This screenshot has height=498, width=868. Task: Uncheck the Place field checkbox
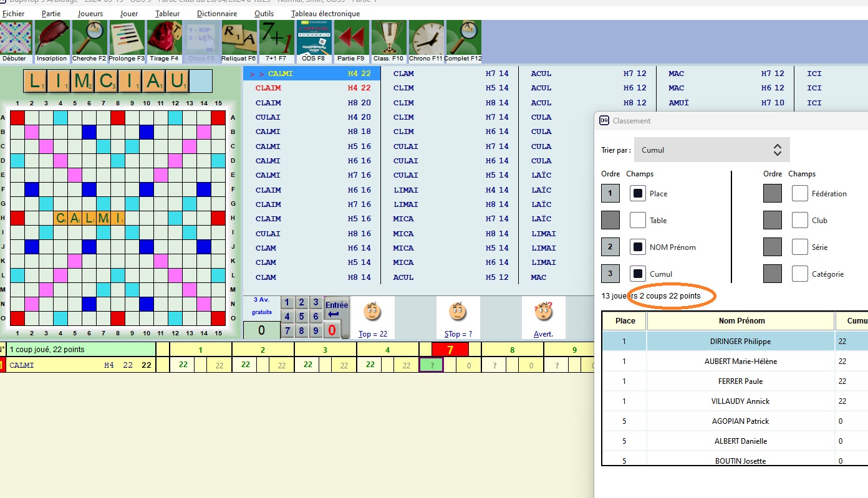point(638,194)
